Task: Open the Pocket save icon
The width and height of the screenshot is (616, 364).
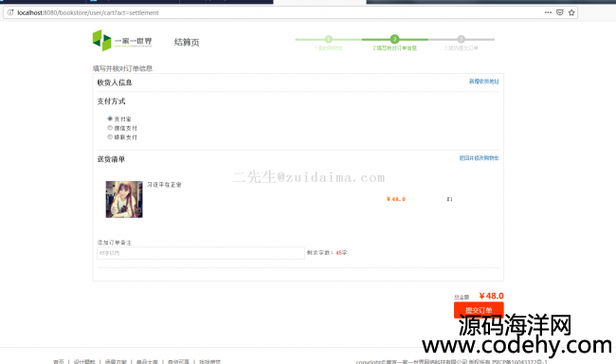Action: tap(560, 12)
